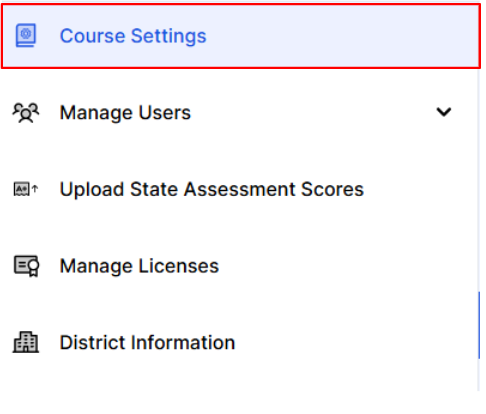Click the scrollbar track above the blue thumb

coord(479,180)
